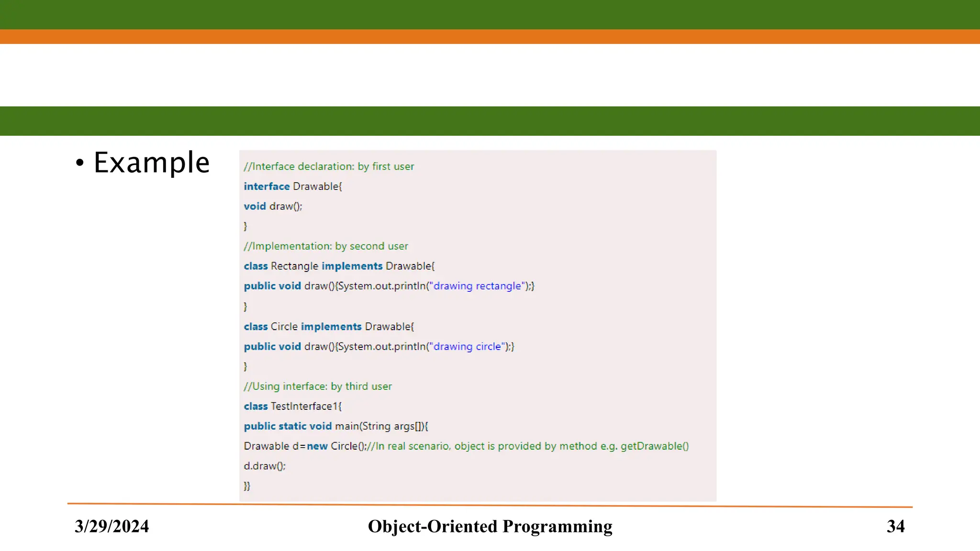The image size is (980, 551).
Task: Click 'class TestInterface1{' code line
Action: [x=292, y=407]
